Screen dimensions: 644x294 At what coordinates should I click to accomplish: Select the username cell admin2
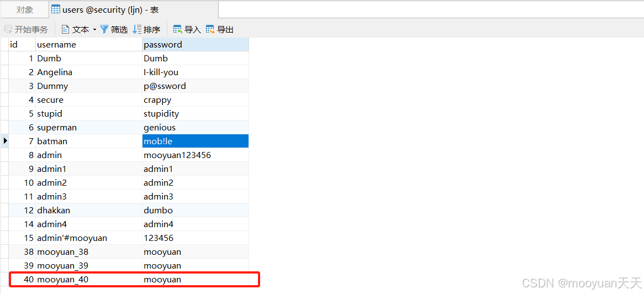click(89, 182)
